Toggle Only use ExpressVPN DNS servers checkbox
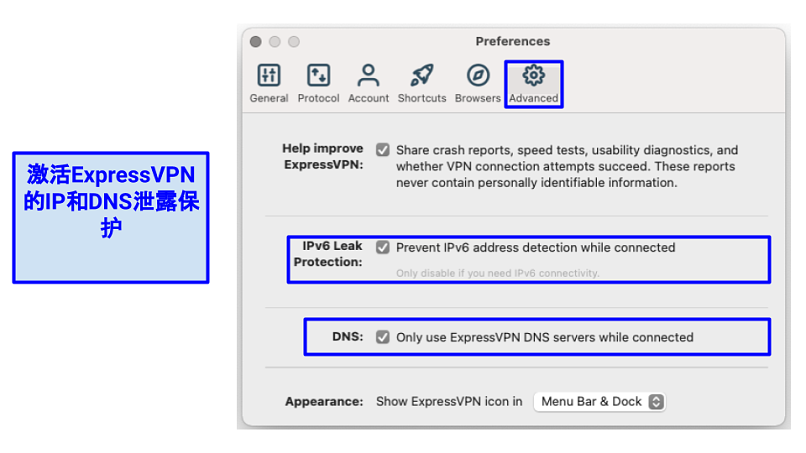The image size is (806, 453). pos(382,337)
